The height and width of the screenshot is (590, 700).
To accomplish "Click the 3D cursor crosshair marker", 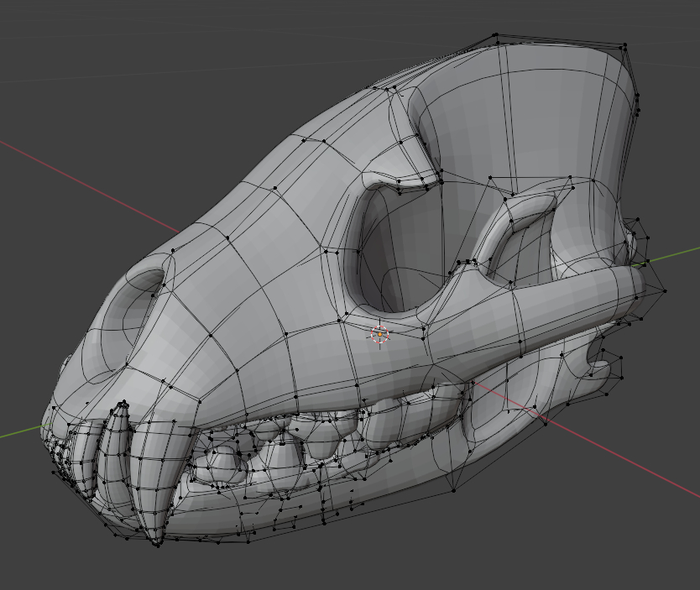I will point(379,334).
